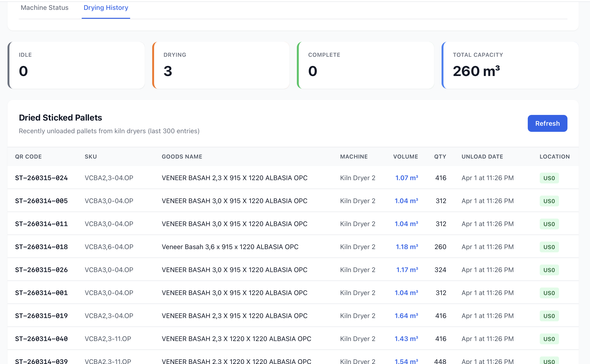Screen dimensions: 590x364
Task: Click the 1.18 m³ volume value
Action: [x=407, y=247]
